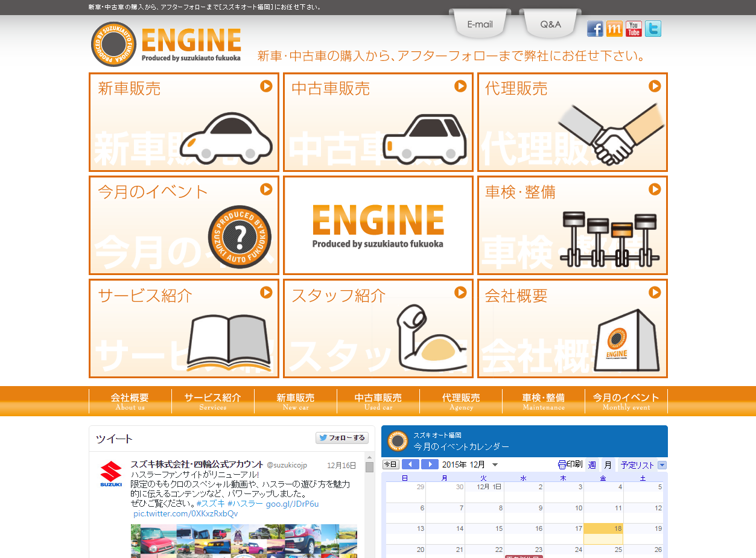This screenshot has height=558, width=756.
Task: Select 今月のイベント Monthly event in nav
Action: coord(626,401)
